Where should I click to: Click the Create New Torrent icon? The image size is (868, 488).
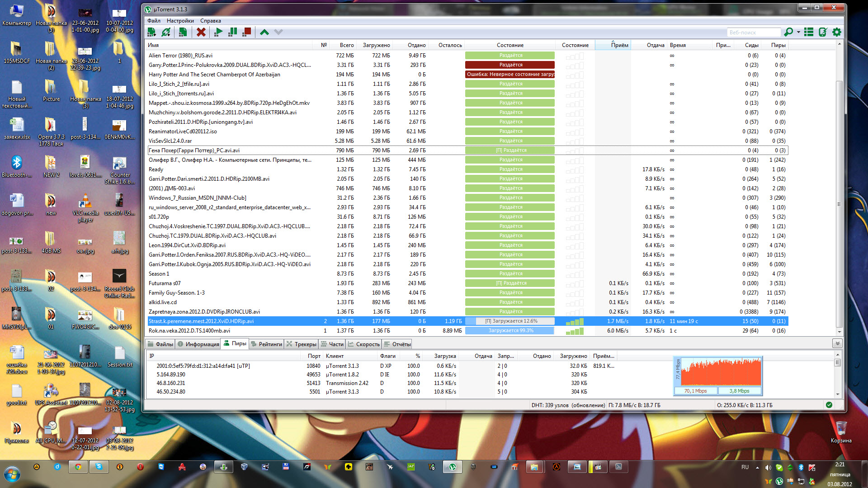(x=183, y=32)
